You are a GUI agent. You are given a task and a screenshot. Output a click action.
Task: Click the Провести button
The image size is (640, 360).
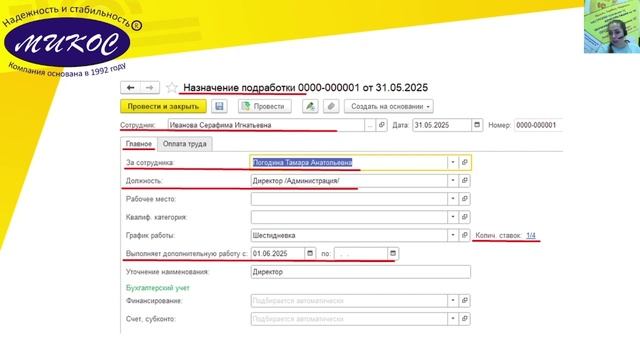tap(264, 107)
